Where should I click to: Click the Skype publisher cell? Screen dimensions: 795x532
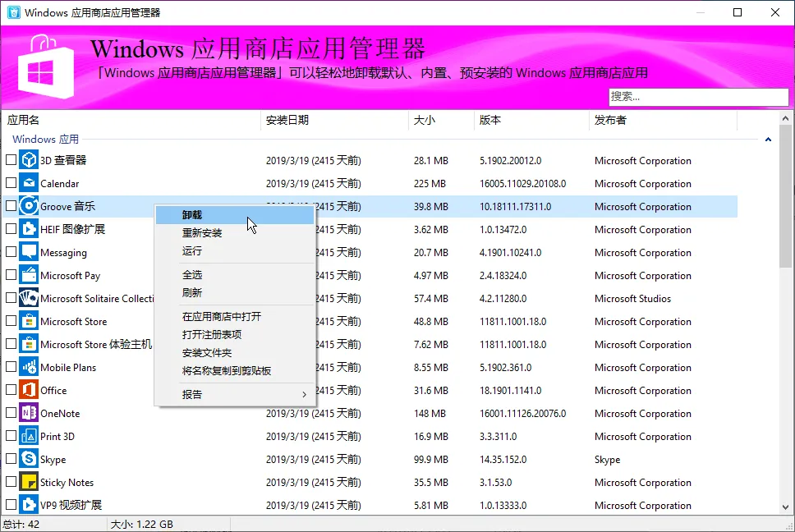tap(607, 460)
